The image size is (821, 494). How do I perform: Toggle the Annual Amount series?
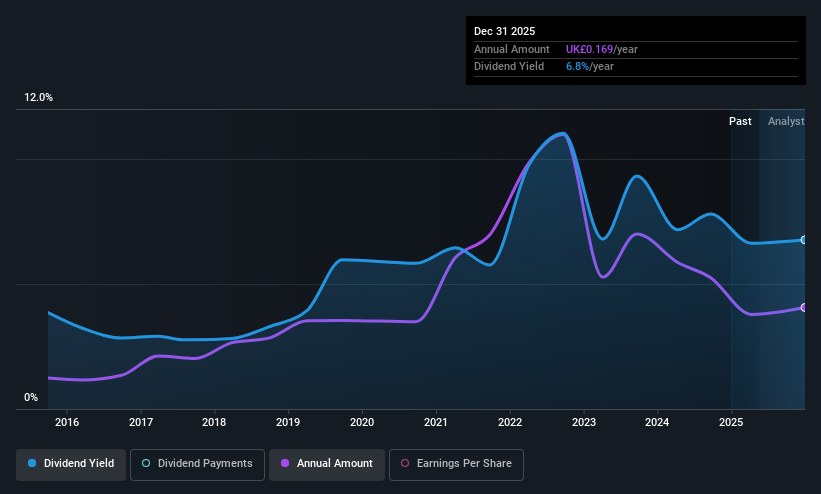coord(327,464)
